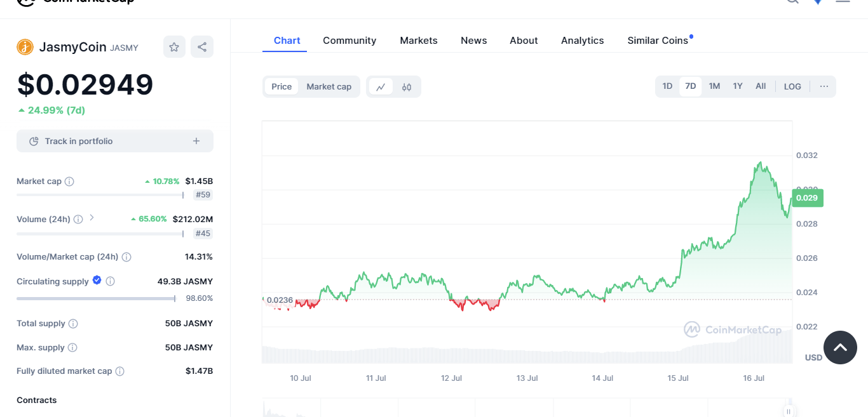
Task: Show info tooltip for Volume (24h)
Action: (78, 220)
